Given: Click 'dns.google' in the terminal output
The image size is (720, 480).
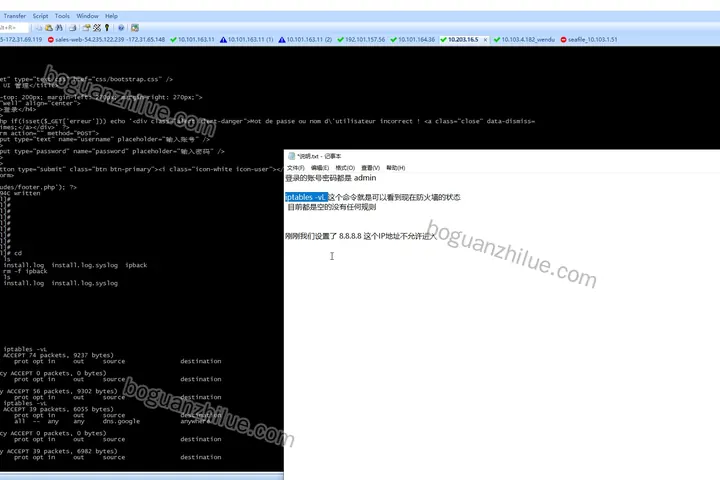Looking at the screenshot, I should click(x=121, y=421).
